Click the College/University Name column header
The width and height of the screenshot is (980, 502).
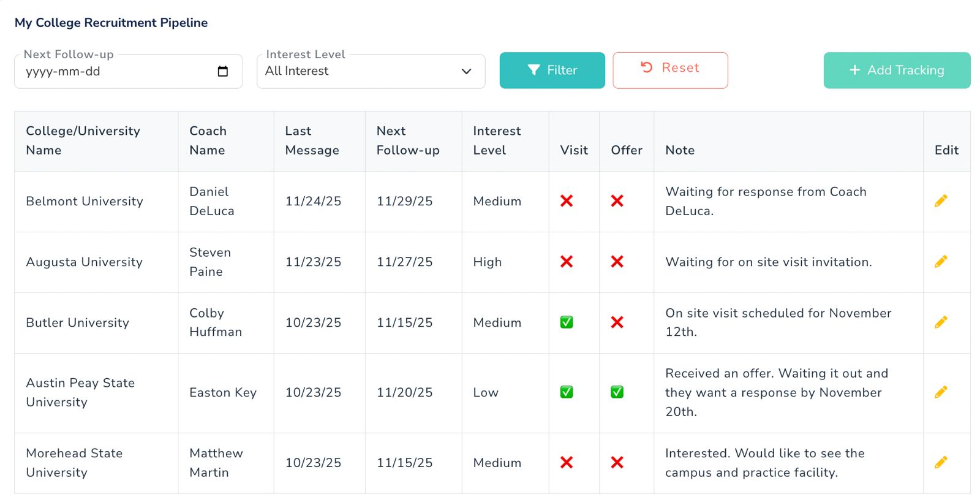pos(83,140)
